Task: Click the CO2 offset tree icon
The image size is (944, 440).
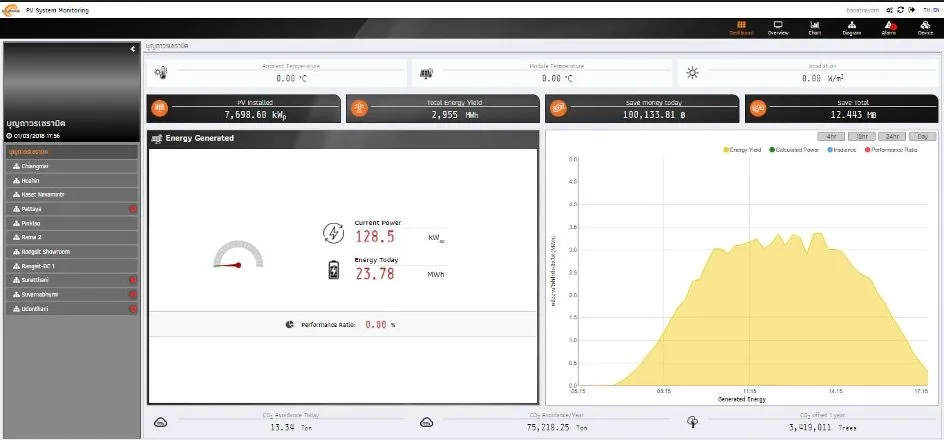Action: click(x=692, y=422)
